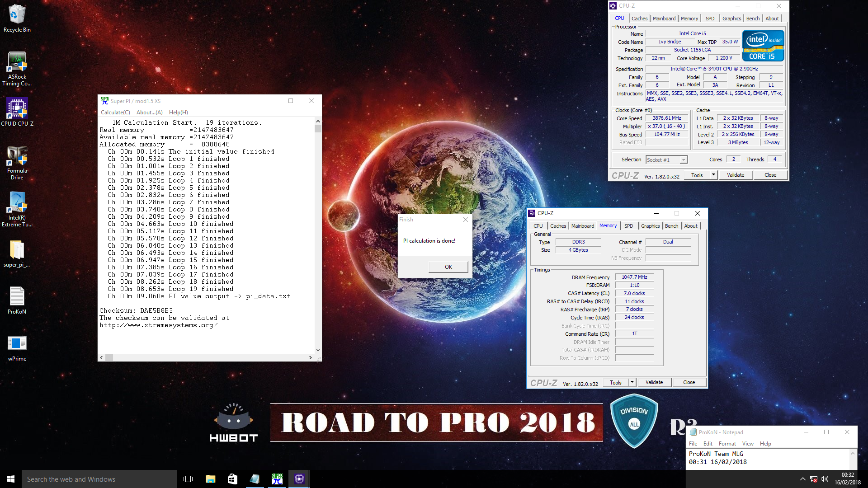The height and width of the screenshot is (488, 868).
Task: Switch to CPU tab in lower CPU-Z
Action: pos(538,226)
